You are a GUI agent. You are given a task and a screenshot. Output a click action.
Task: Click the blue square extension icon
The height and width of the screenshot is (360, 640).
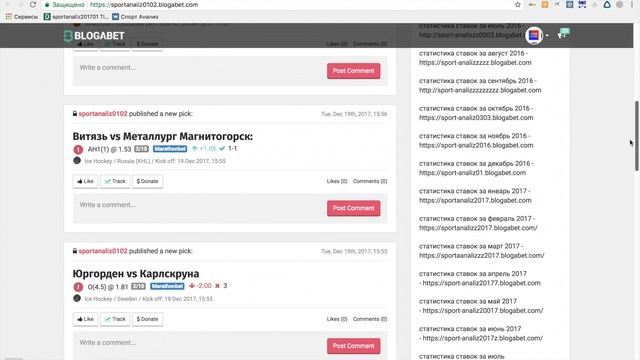point(570,4)
